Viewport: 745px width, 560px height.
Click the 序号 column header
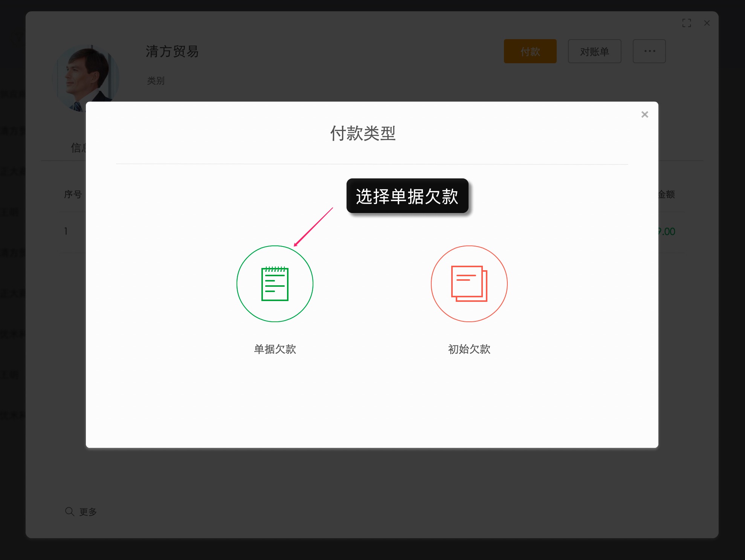tap(74, 194)
